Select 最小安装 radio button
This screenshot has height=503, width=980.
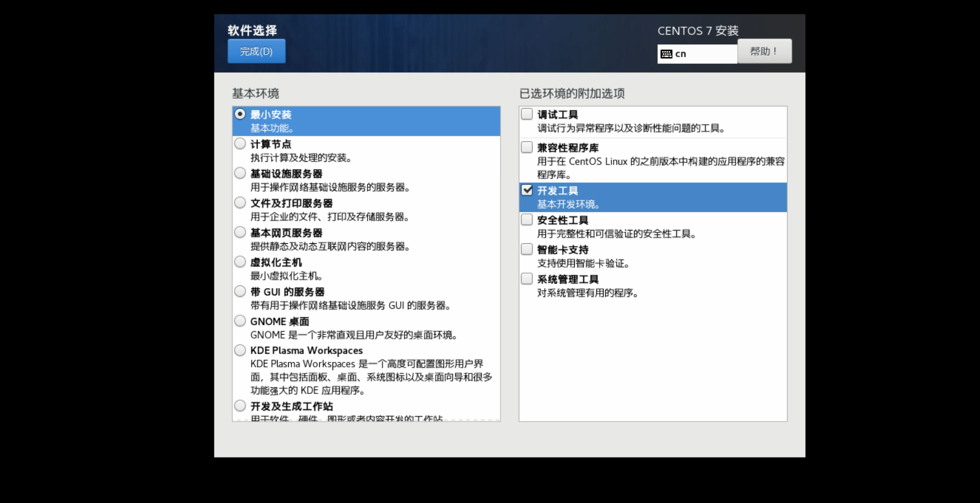[x=240, y=114]
